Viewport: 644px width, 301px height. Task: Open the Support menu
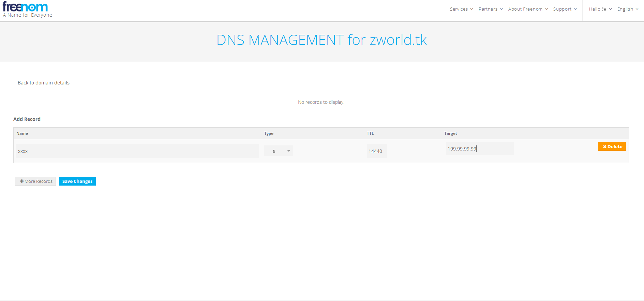(565, 9)
